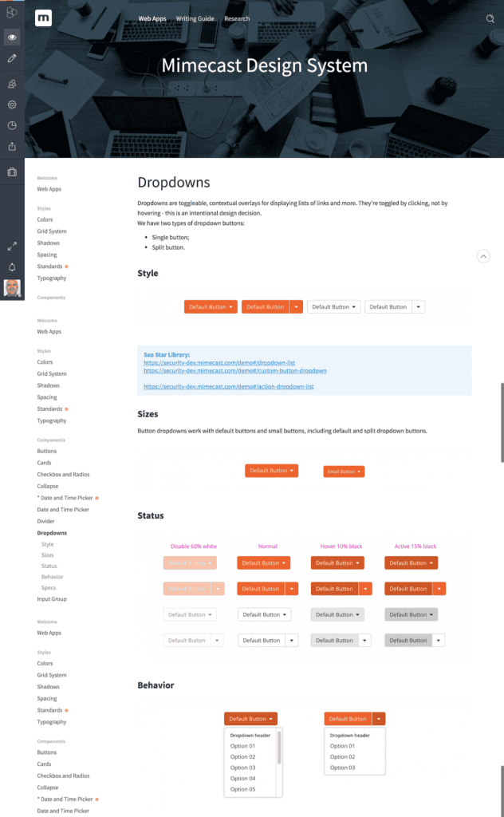Click the briefcase icon in left rail
This screenshot has width=504, height=817.
click(x=12, y=172)
